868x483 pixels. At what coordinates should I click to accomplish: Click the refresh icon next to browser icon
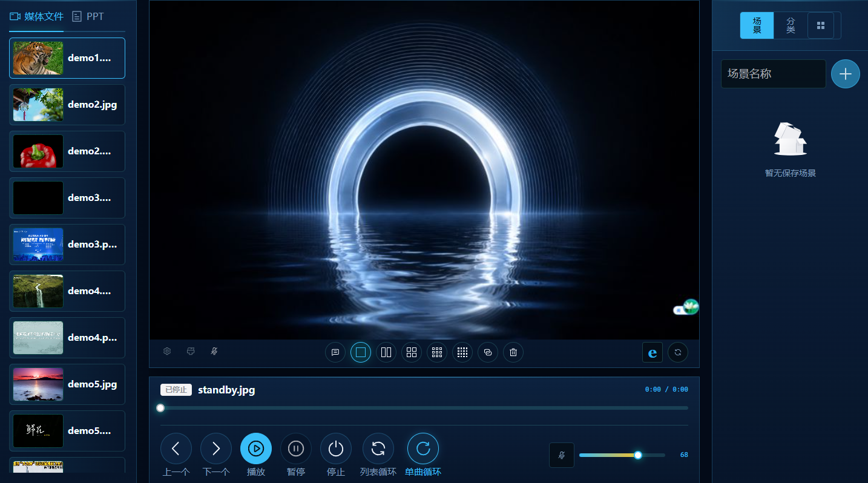click(678, 352)
